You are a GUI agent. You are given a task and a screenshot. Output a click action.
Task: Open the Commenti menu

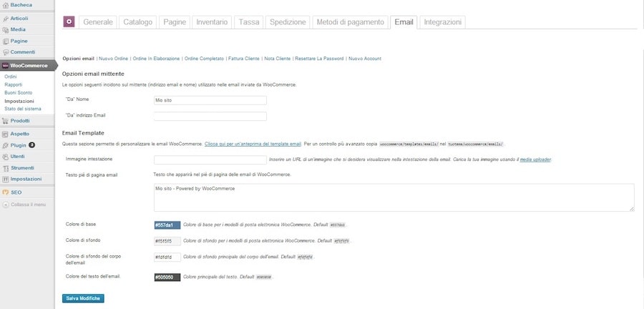[x=23, y=52]
